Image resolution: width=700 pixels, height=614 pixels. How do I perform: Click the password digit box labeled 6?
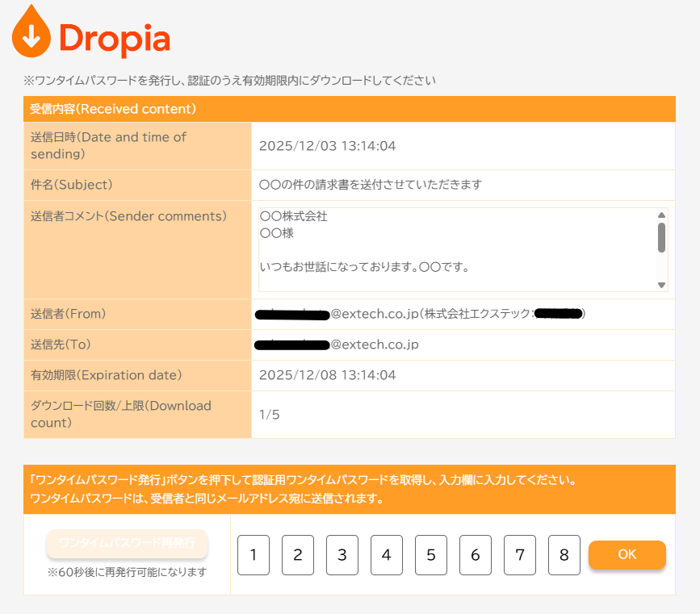pyautogui.click(x=476, y=555)
